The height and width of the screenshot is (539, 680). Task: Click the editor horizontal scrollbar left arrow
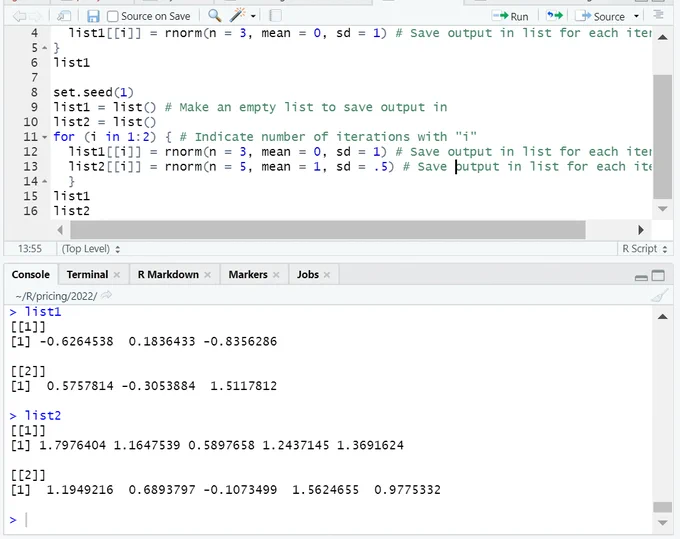click(x=60, y=230)
